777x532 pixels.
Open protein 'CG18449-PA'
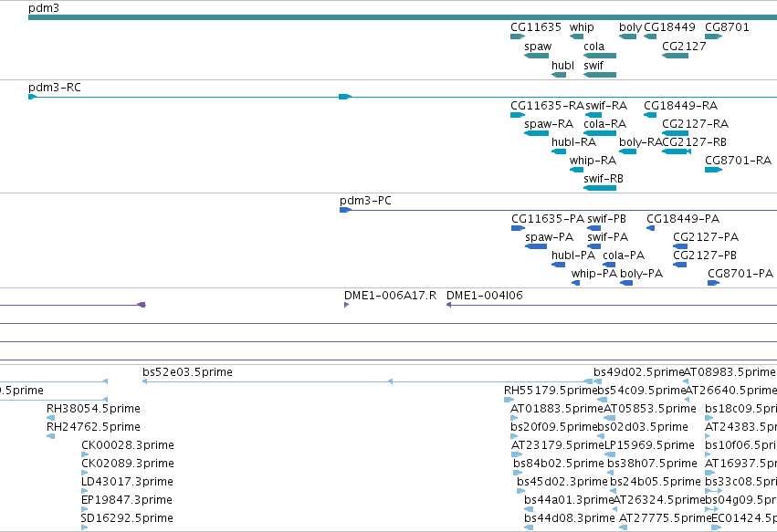coord(683,219)
